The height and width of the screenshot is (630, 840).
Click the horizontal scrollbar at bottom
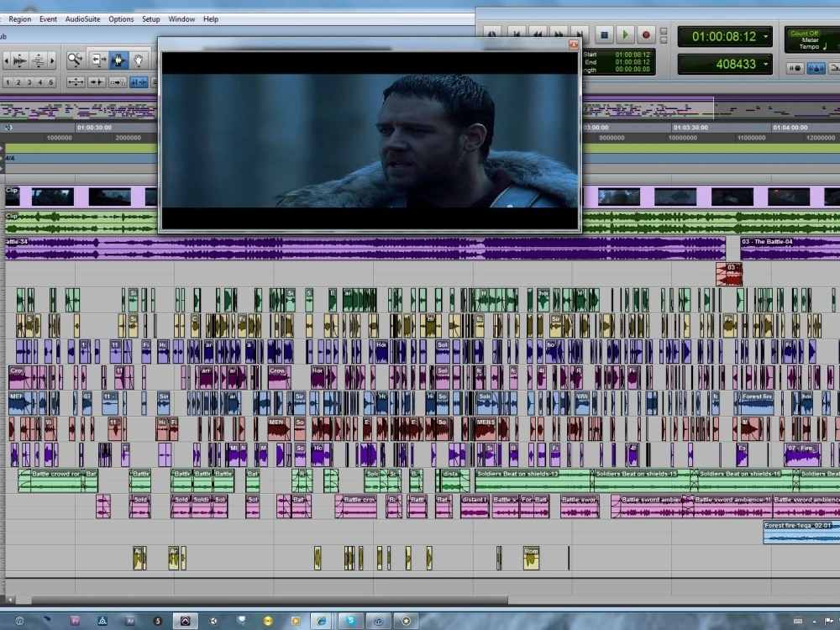pyautogui.click(x=270, y=600)
